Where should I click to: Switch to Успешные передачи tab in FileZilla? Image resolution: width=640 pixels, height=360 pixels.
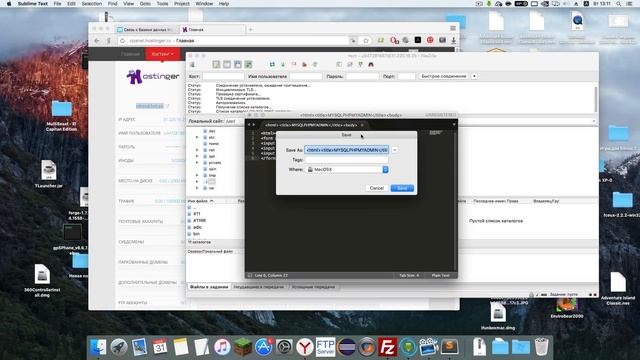click(x=313, y=287)
